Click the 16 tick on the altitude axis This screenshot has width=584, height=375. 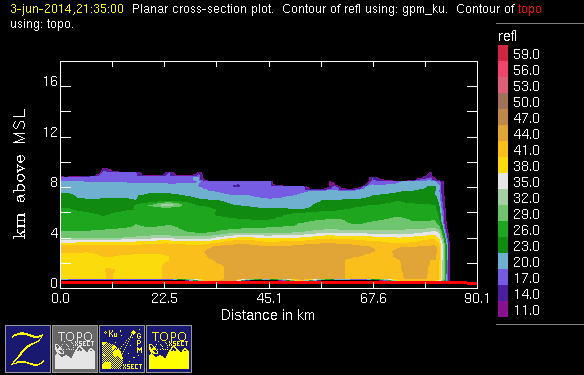(x=50, y=81)
